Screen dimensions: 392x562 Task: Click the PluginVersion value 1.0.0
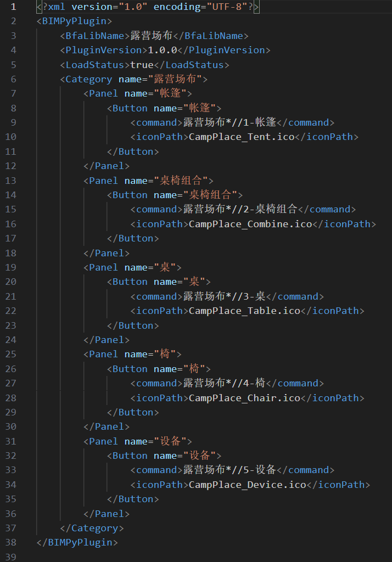[163, 50]
